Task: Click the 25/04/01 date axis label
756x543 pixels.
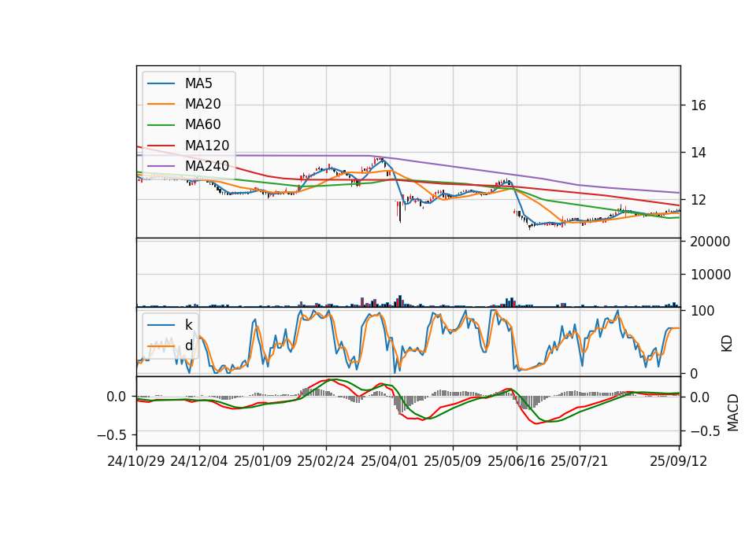Action: click(390, 461)
